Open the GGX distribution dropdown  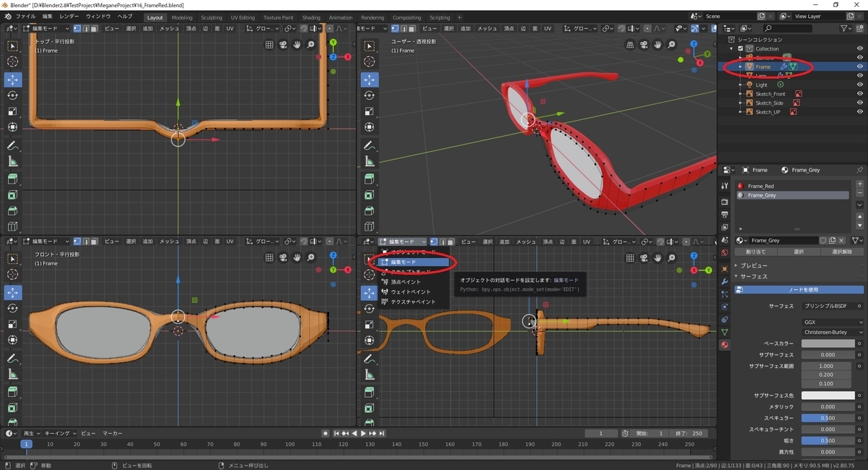tap(833, 322)
